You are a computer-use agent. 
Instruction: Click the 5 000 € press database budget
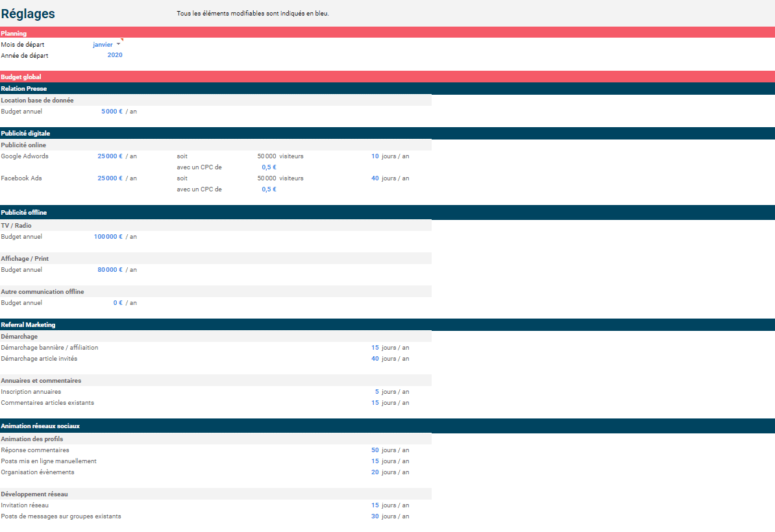[112, 112]
